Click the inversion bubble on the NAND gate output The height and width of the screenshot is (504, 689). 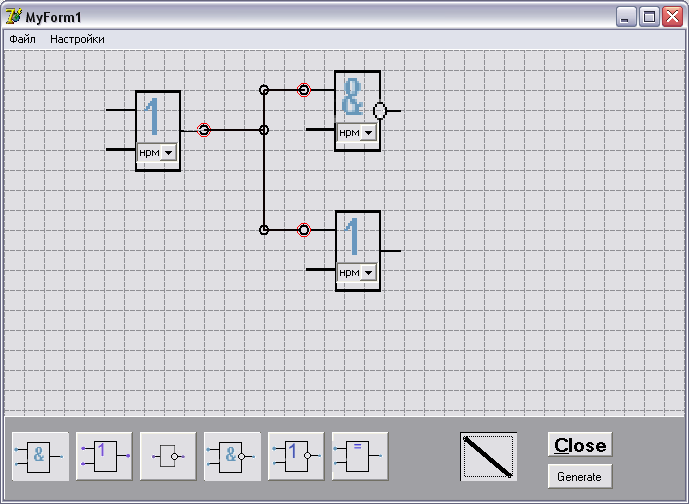(x=380, y=111)
